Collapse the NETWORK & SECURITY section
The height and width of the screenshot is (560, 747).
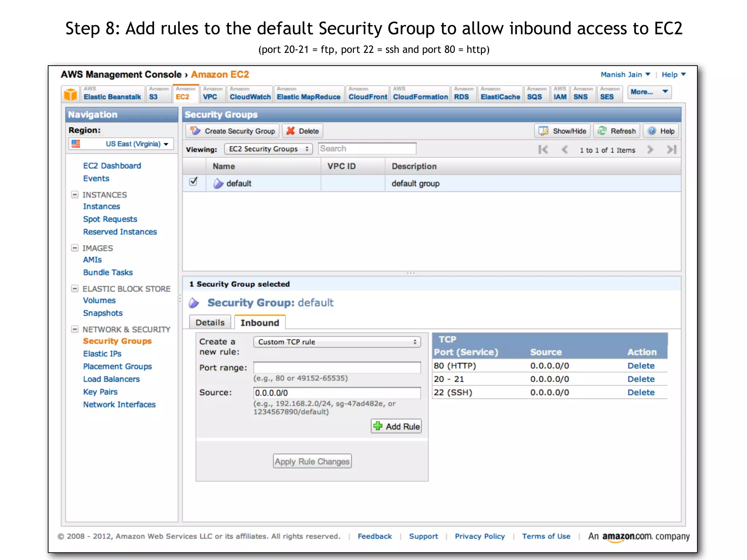(x=75, y=329)
